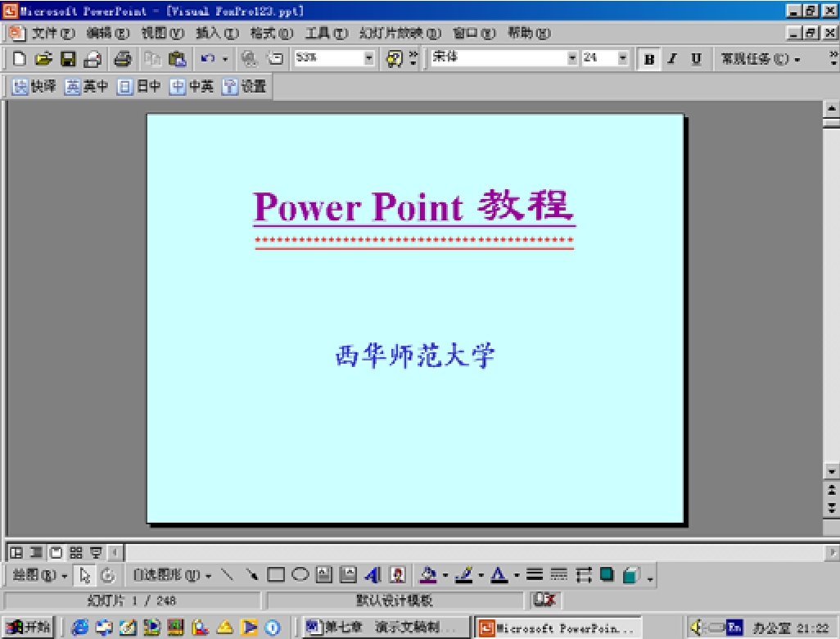840x639 pixels.
Task: Click the 中英 translation button
Action: pos(192,86)
